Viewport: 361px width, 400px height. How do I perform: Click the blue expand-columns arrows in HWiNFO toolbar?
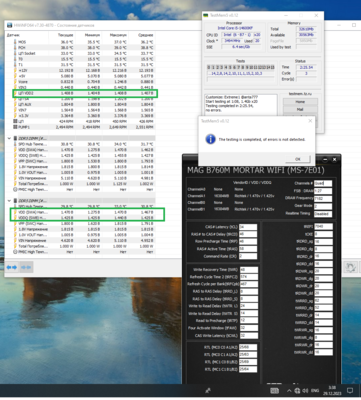tap(12, 267)
